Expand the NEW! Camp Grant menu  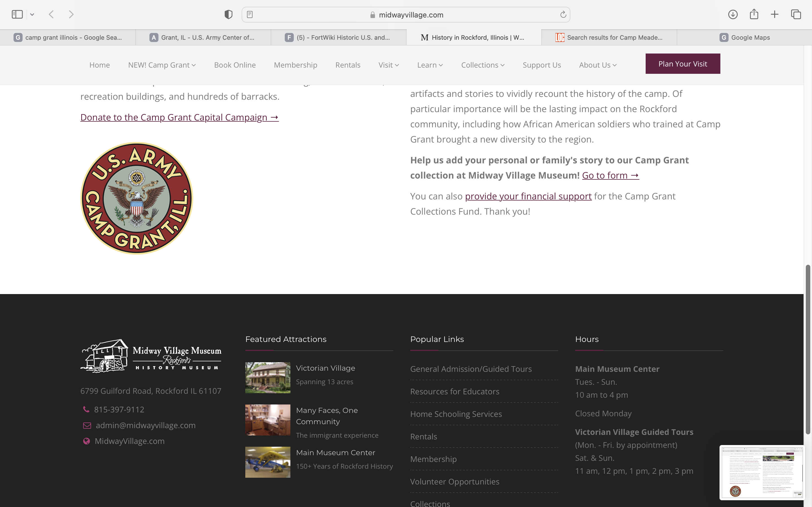point(162,65)
